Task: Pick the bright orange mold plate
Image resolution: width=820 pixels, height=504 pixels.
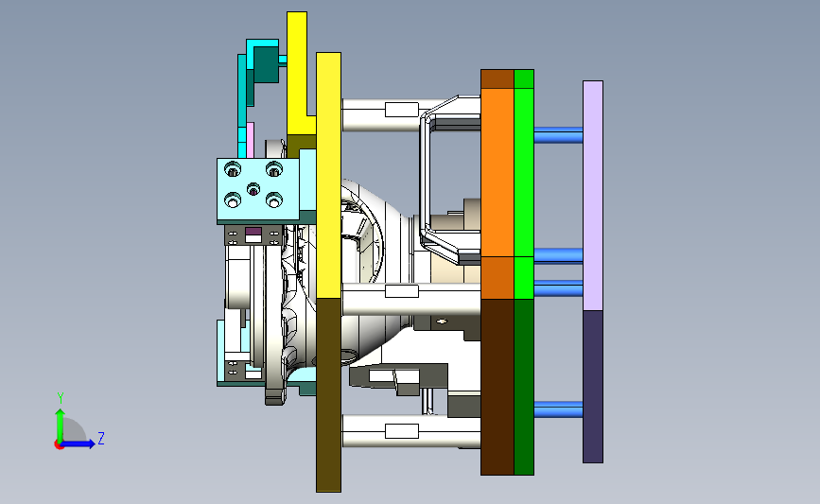Action: coord(497,172)
